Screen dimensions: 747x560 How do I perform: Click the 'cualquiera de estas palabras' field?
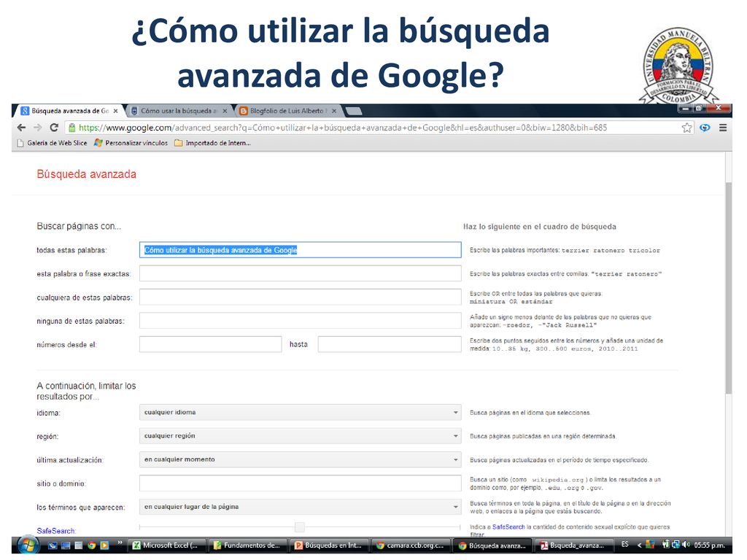(x=300, y=297)
